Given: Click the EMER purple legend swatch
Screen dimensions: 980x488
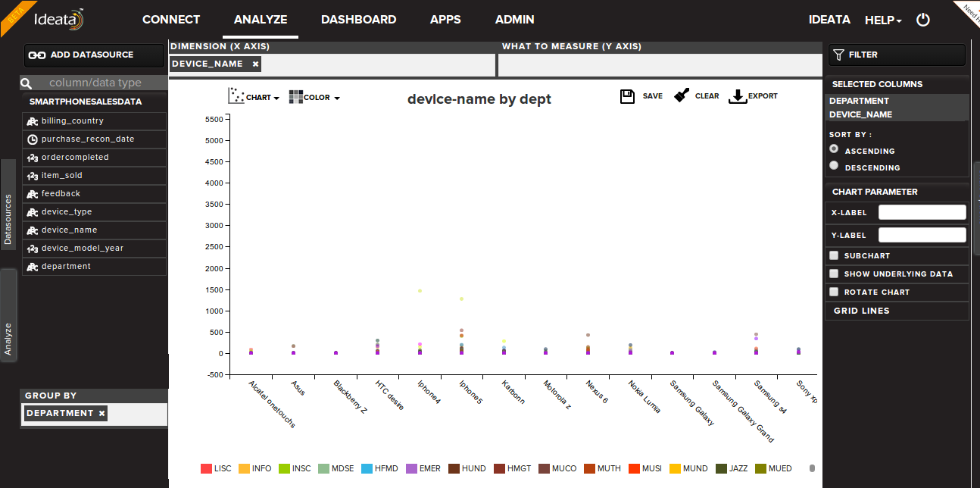Looking at the screenshot, I should pos(411,469).
